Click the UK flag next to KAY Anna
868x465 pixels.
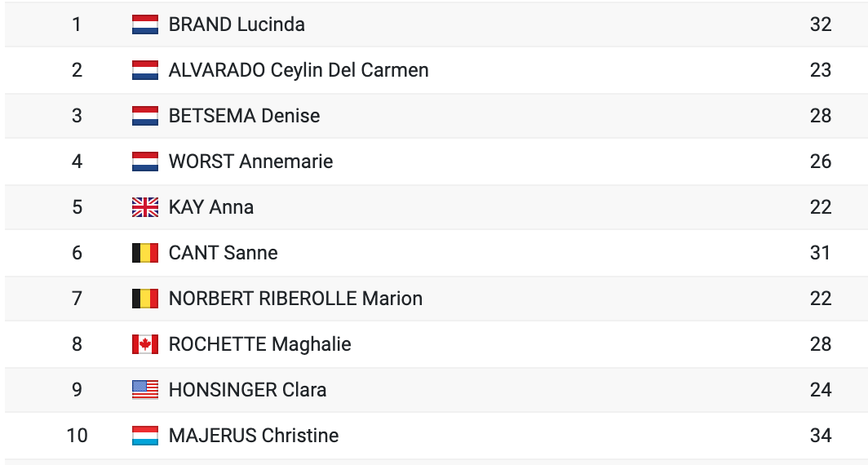[145, 207]
